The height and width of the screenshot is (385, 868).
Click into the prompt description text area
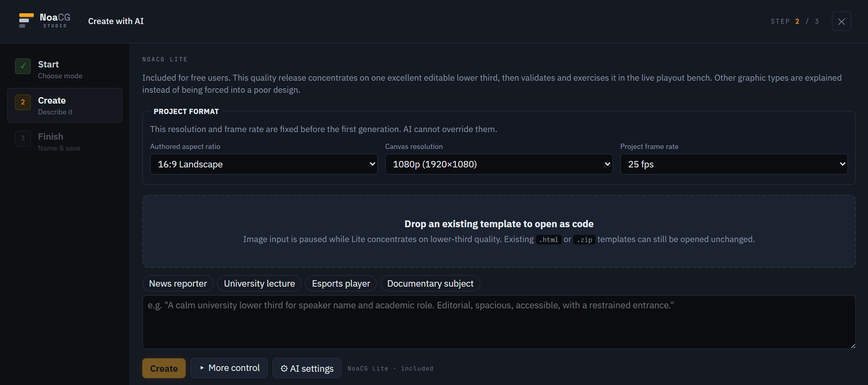[x=499, y=322]
